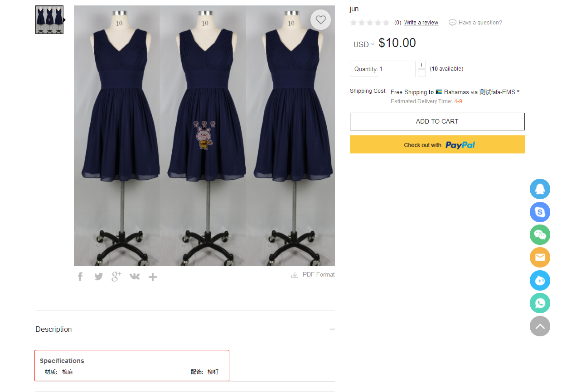Contact seller via WhatsApp button
The width and height of the screenshot is (562, 392).
pos(540,303)
